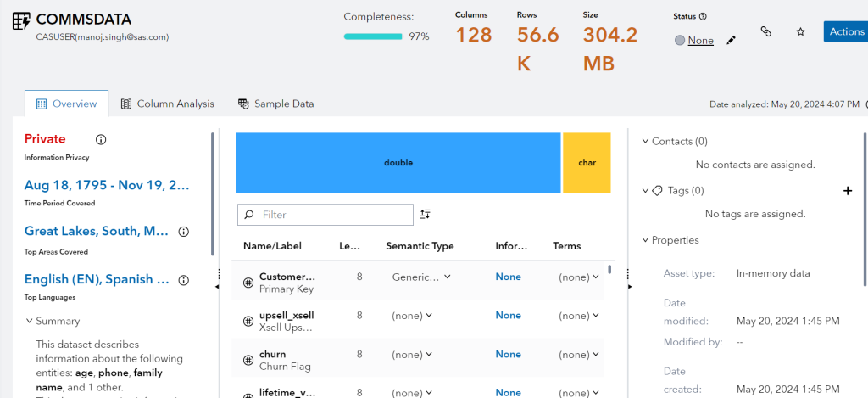Copy link using chain link icon
Viewport: 868px width, 398px height.
[766, 31]
